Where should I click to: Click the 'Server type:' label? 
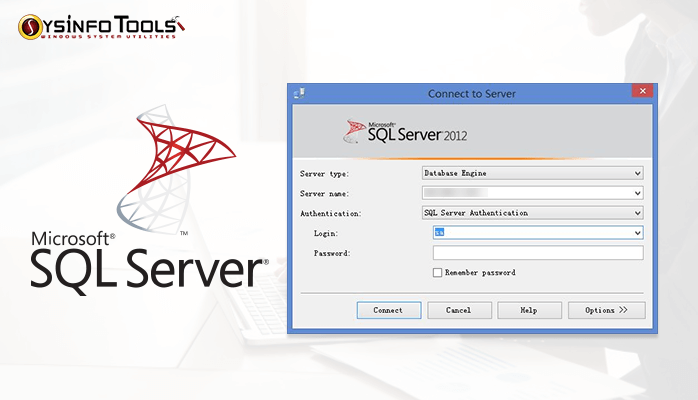[x=325, y=174]
